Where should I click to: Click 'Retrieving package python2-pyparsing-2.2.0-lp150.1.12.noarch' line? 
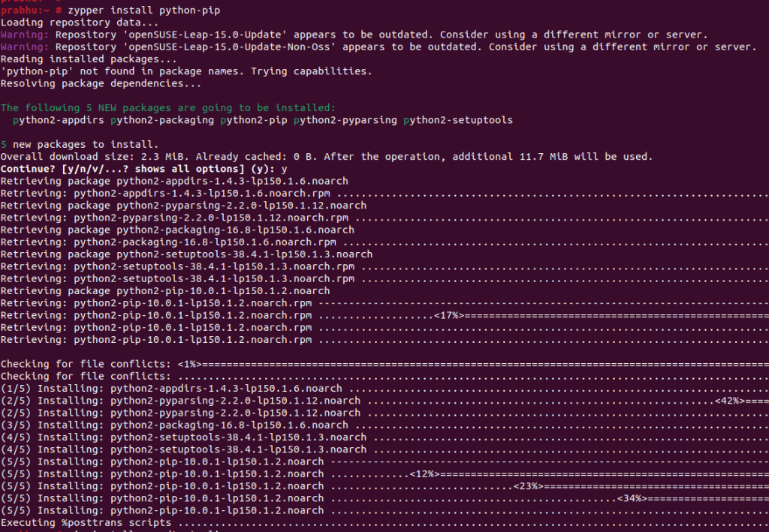183,206
